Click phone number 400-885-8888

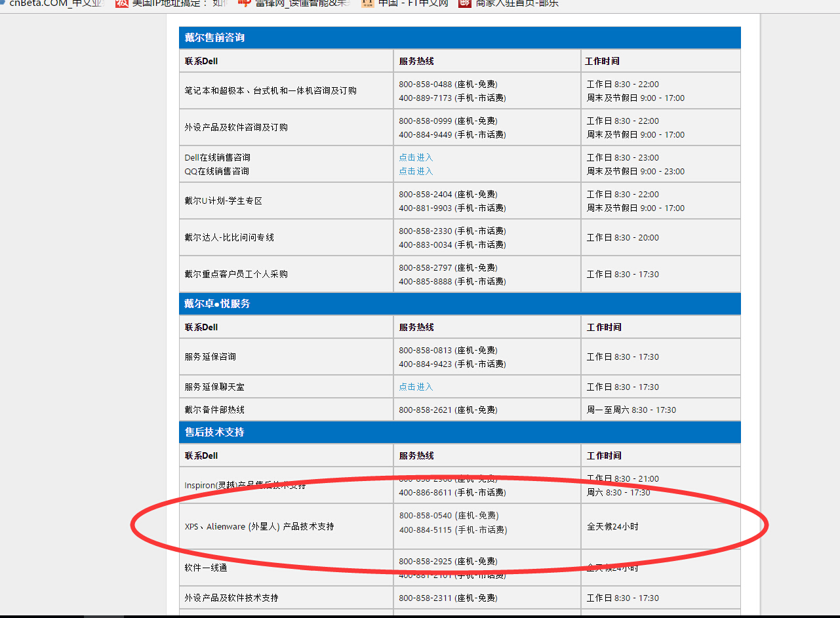click(x=426, y=281)
